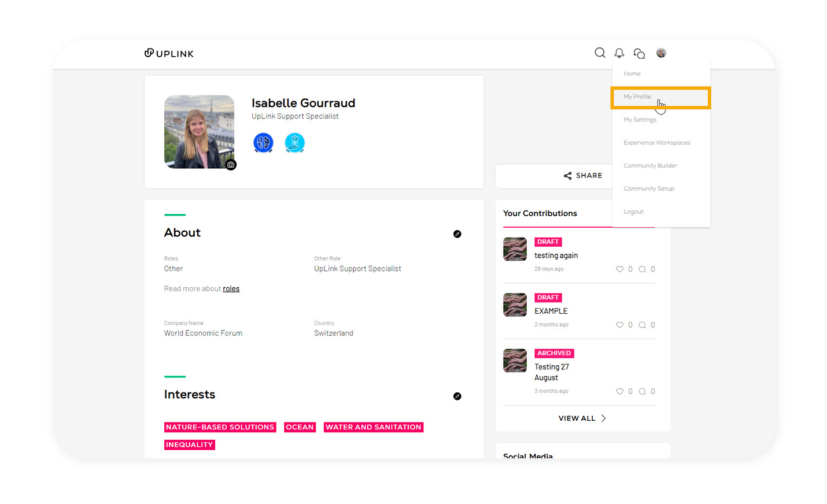Select the dark blue brain badge
The width and height of the screenshot is (827, 504).
(263, 142)
